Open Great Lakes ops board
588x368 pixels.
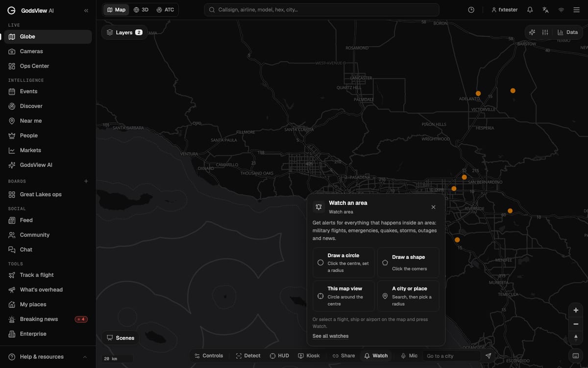pos(48,195)
